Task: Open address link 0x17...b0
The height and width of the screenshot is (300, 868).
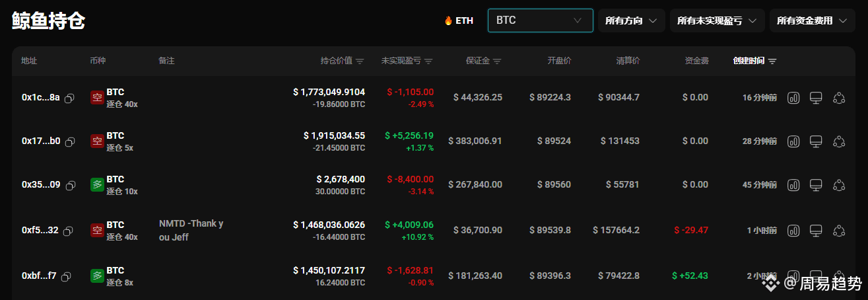Action: coord(41,141)
